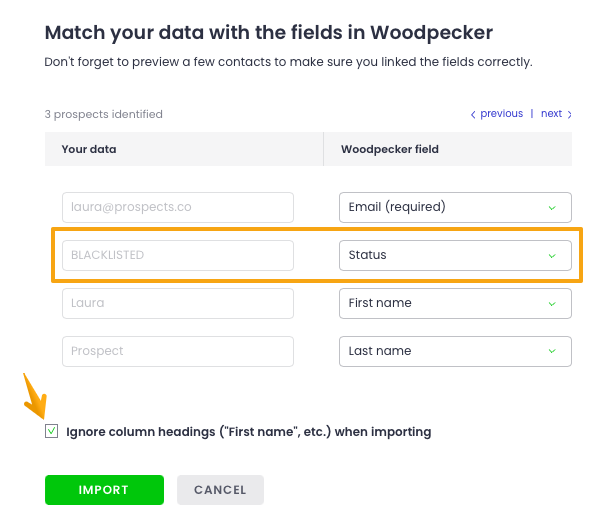Click the chevron in the First name dropdown
Viewport: 601px width, 530px height.
[552, 303]
